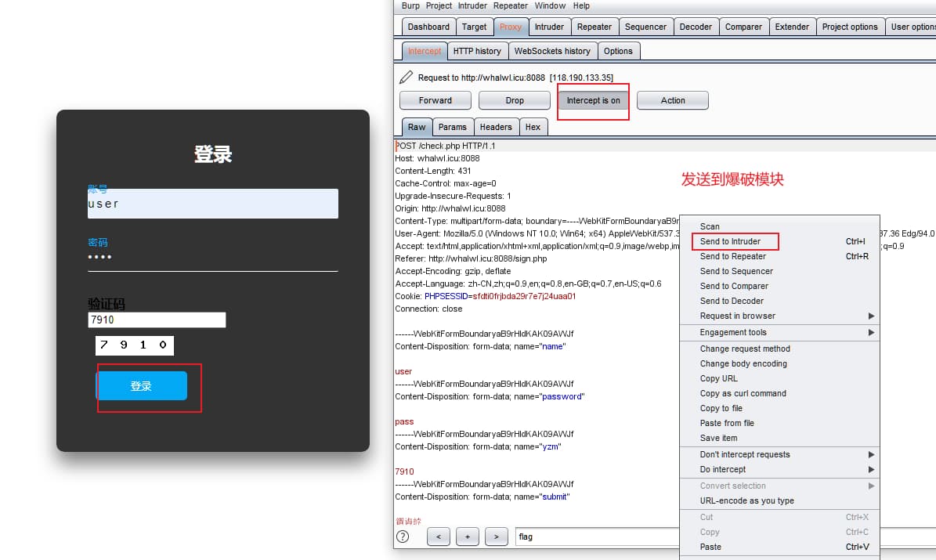Switch to the Params view tab
The height and width of the screenshot is (560, 936).
(453, 127)
